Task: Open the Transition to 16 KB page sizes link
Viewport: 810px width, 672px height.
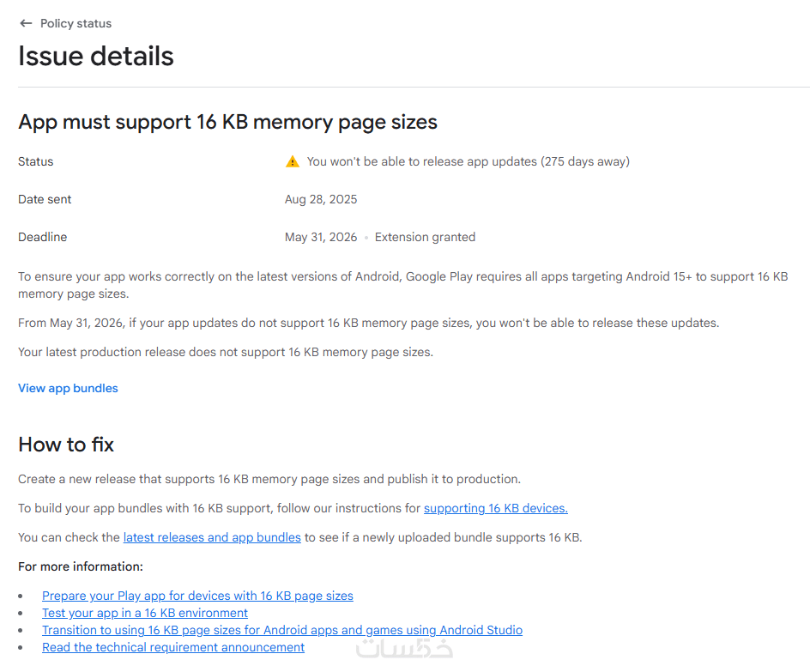Action: [x=281, y=630]
